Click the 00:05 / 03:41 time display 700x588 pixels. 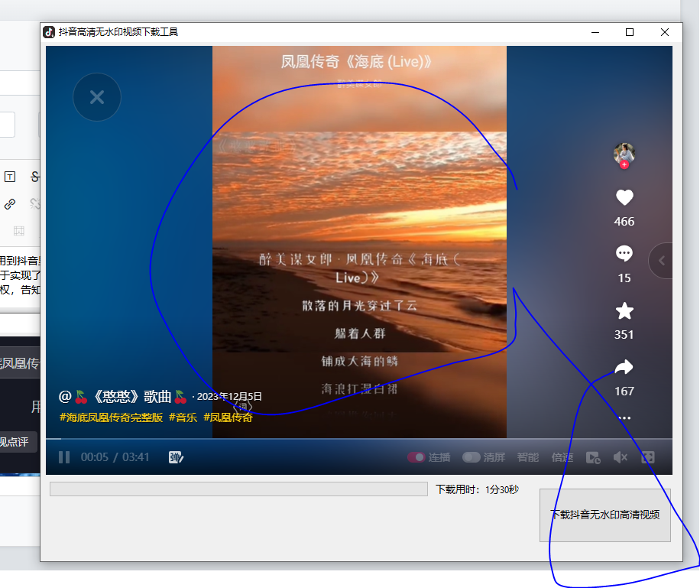115,457
